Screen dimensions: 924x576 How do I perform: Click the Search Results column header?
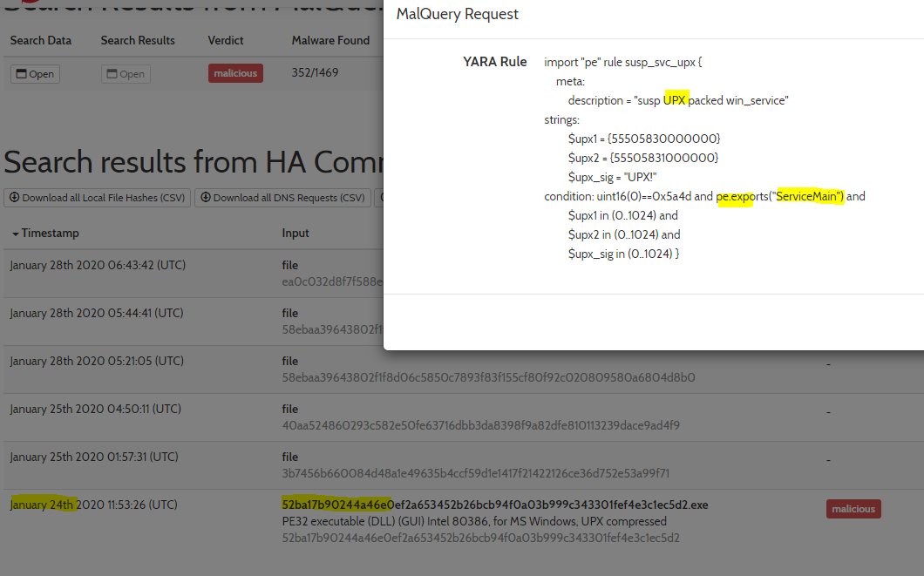(x=138, y=40)
